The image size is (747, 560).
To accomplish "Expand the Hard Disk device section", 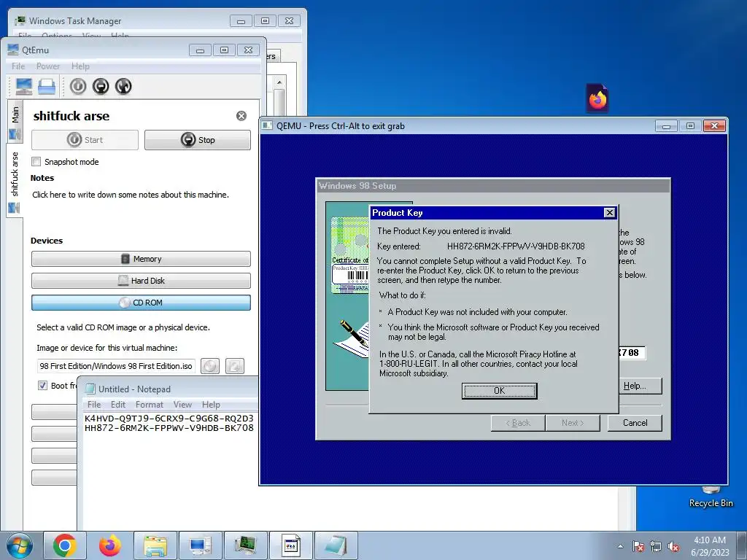I will pyautogui.click(x=141, y=281).
